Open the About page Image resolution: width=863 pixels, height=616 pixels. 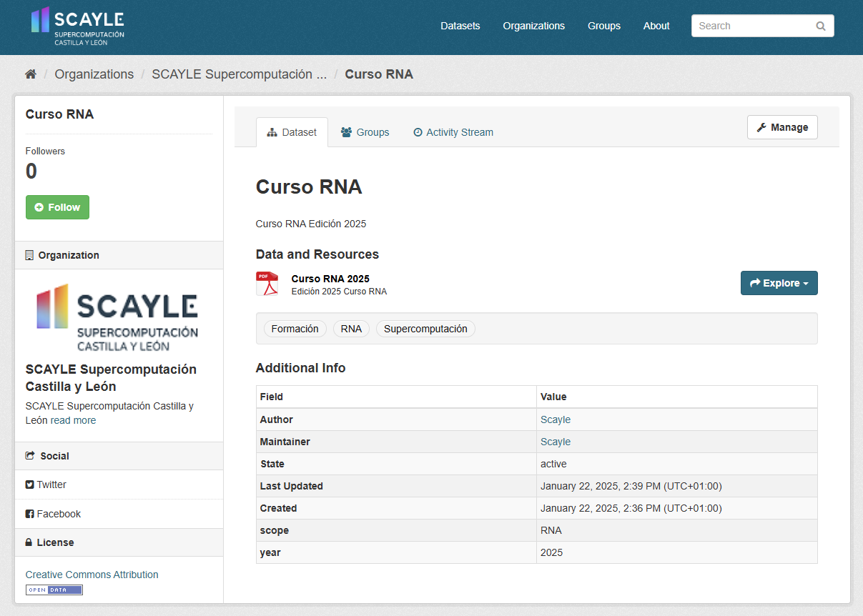pos(656,26)
